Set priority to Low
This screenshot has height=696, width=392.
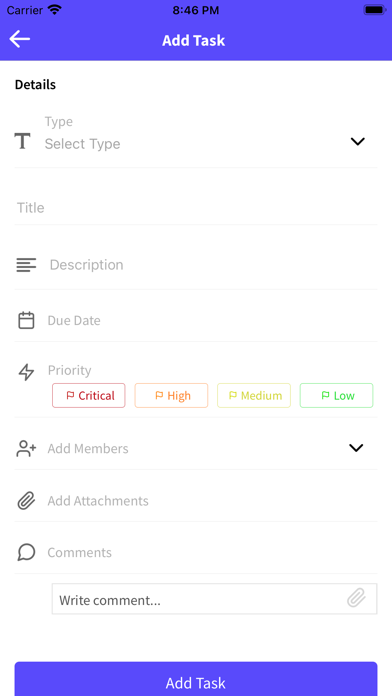337,395
